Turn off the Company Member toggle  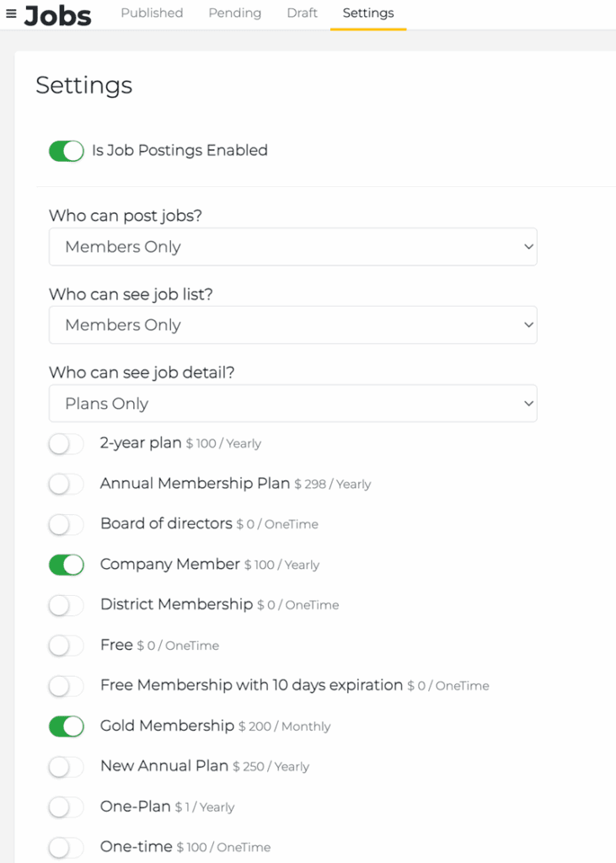coord(67,565)
